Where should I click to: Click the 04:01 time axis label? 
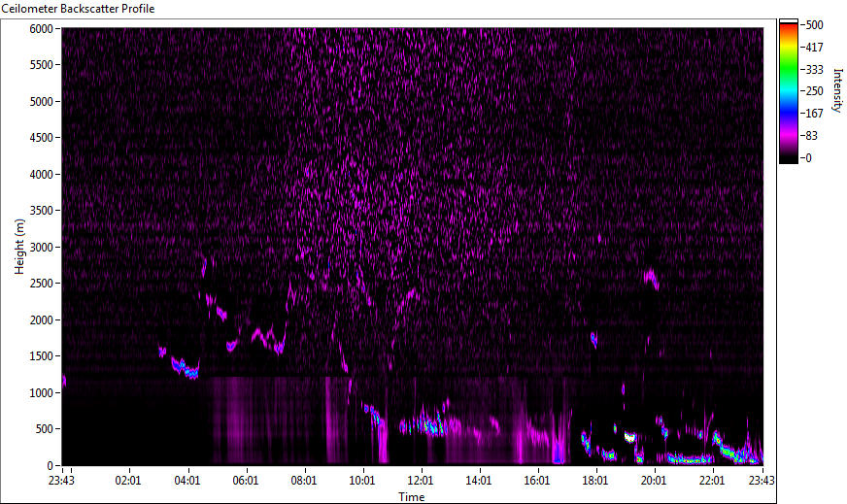[186, 481]
